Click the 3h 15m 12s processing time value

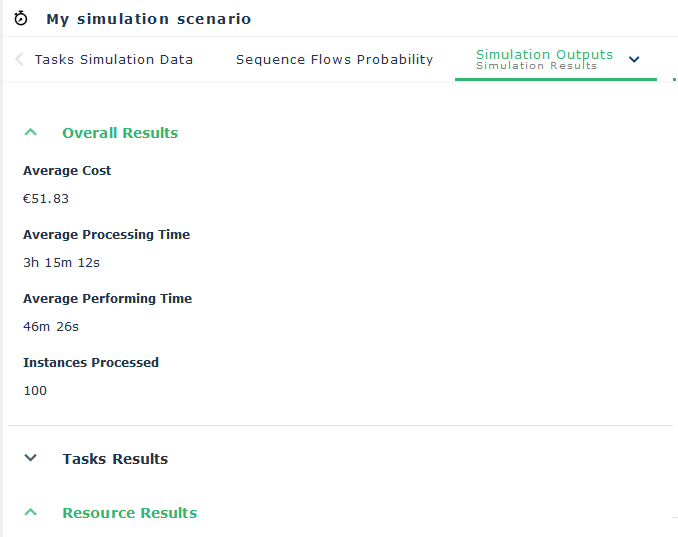tap(62, 263)
